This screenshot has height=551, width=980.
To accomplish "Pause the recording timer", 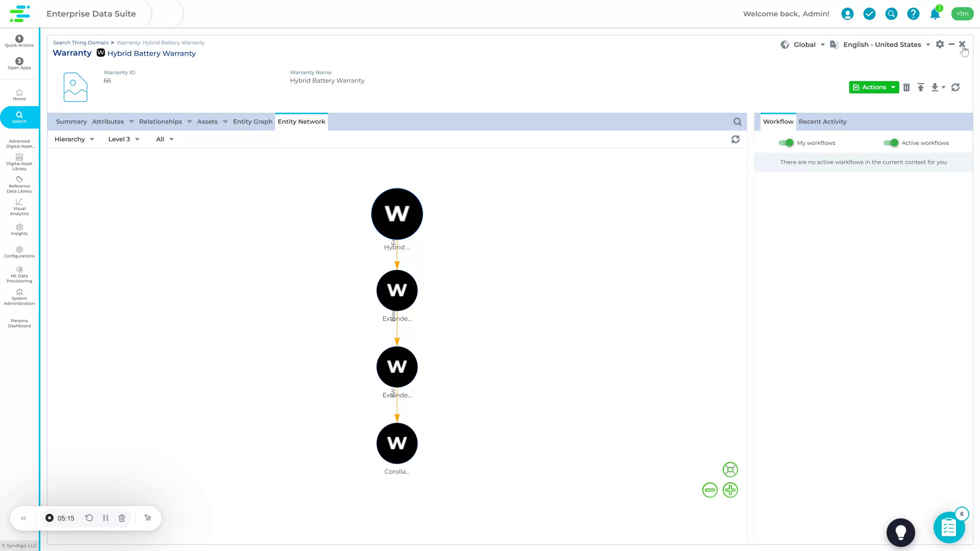I will point(106,518).
